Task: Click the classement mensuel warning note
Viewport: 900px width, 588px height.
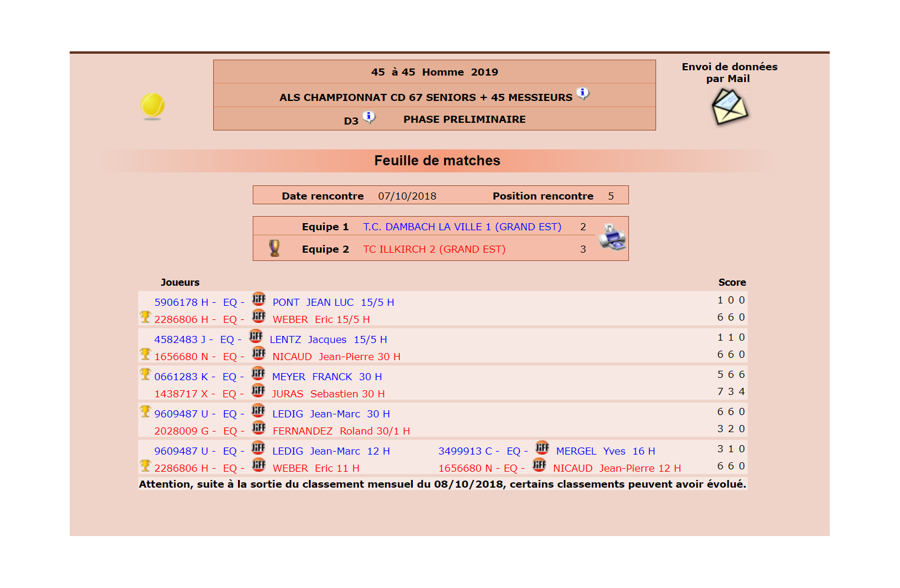Action: click(x=442, y=484)
